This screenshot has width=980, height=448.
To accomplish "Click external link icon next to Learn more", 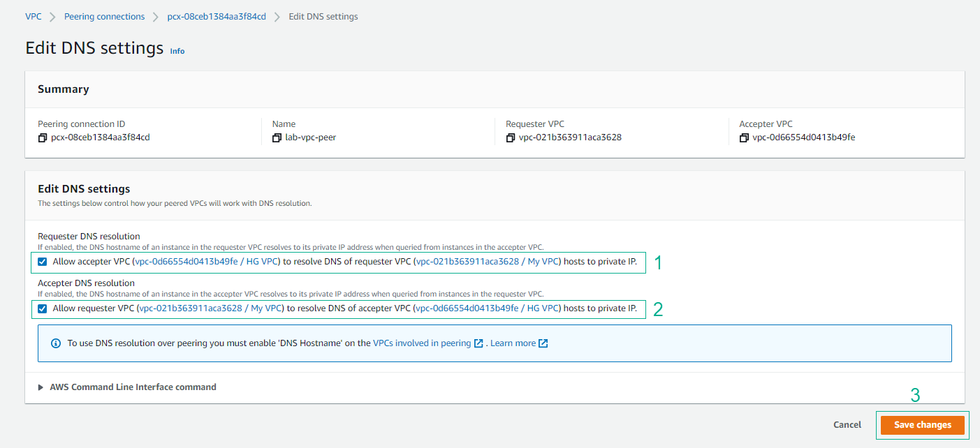I will point(543,343).
